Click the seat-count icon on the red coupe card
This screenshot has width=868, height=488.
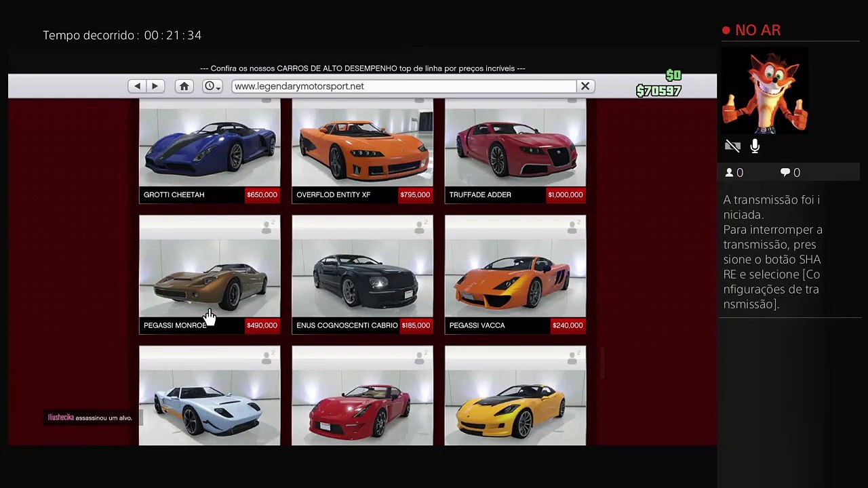[421, 358]
